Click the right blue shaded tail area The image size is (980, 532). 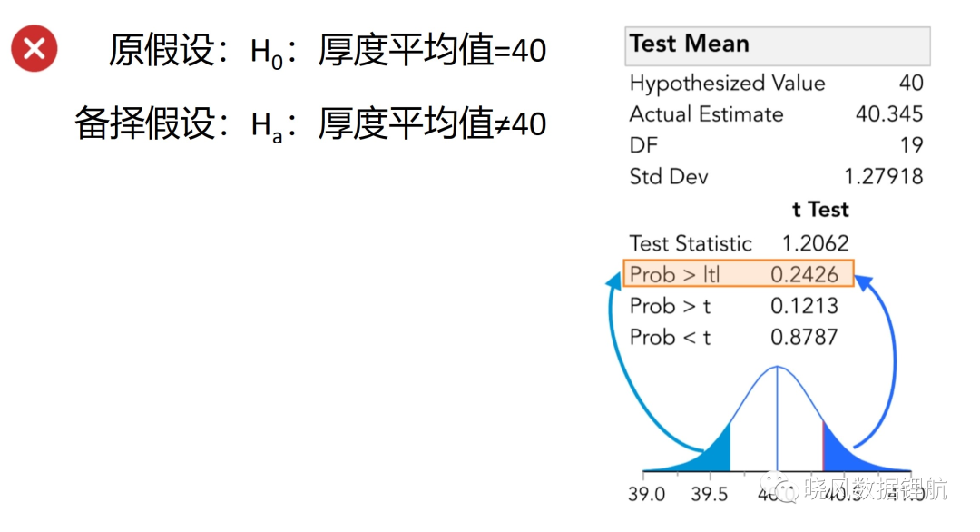coord(855,455)
